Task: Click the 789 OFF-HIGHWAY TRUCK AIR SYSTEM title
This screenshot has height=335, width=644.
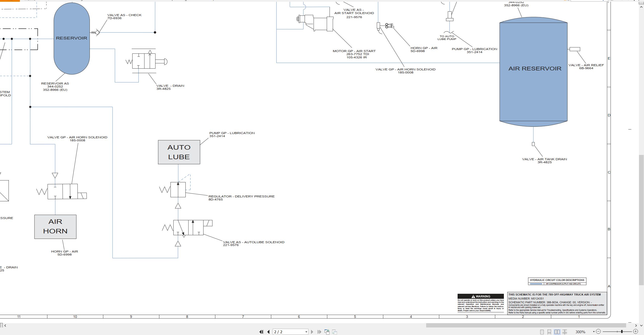Action: 555,295
